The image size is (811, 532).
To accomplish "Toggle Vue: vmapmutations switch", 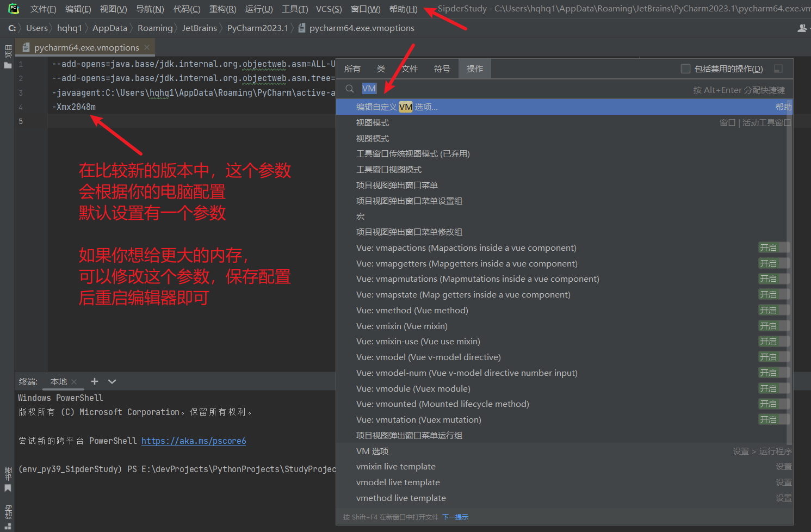I will (x=773, y=279).
